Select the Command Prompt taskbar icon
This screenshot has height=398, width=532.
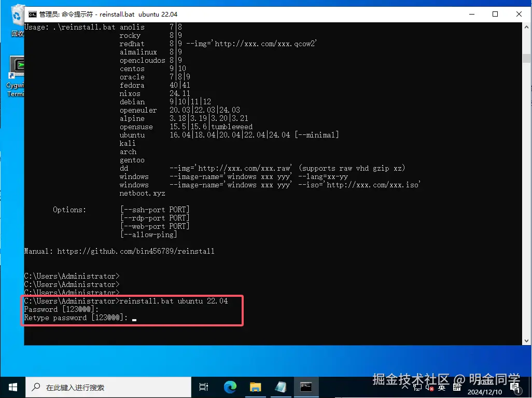pos(306,387)
